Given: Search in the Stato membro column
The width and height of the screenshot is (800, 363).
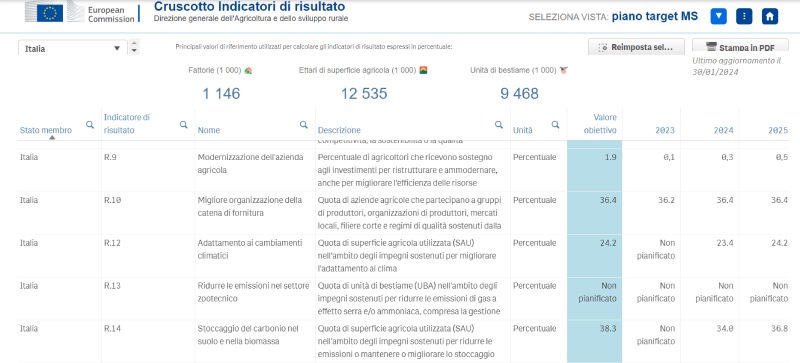Looking at the screenshot, I should tap(90, 124).
